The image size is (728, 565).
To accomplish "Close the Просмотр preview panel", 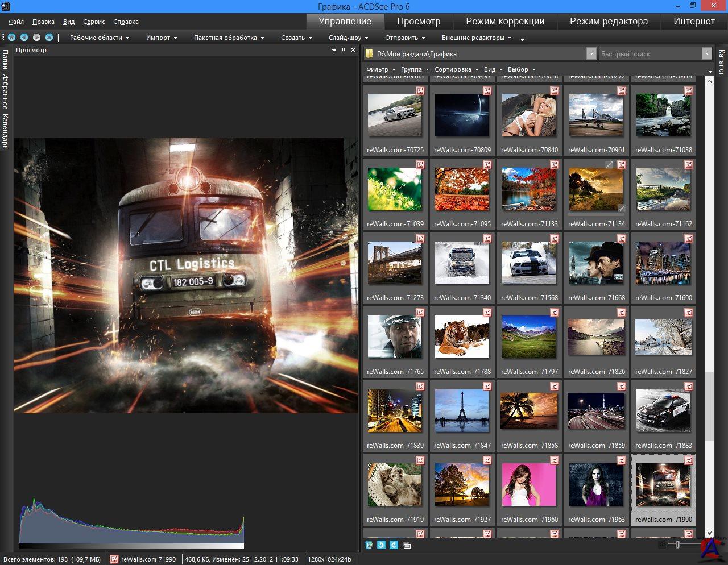I will 353,50.
